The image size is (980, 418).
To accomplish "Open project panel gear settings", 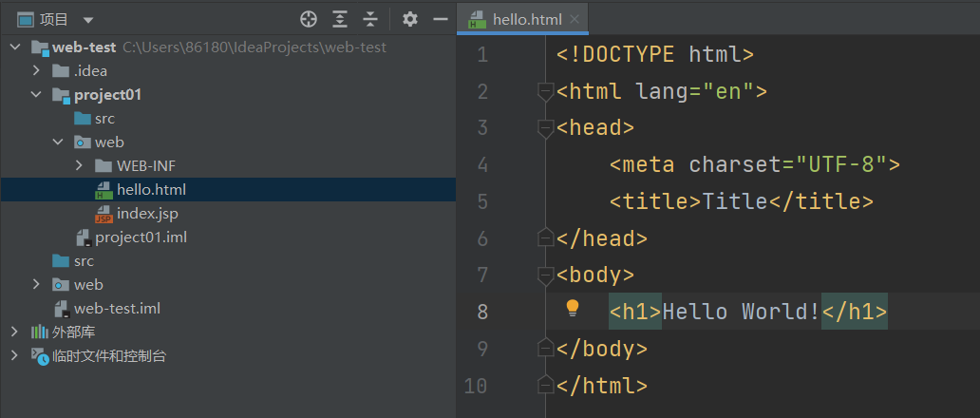I will click(x=410, y=19).
